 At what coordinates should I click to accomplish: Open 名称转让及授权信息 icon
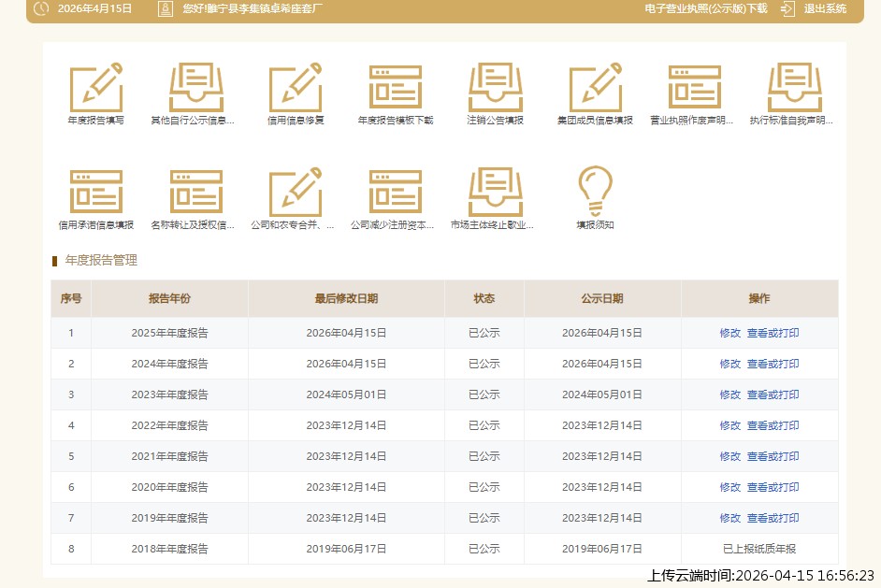195,193
